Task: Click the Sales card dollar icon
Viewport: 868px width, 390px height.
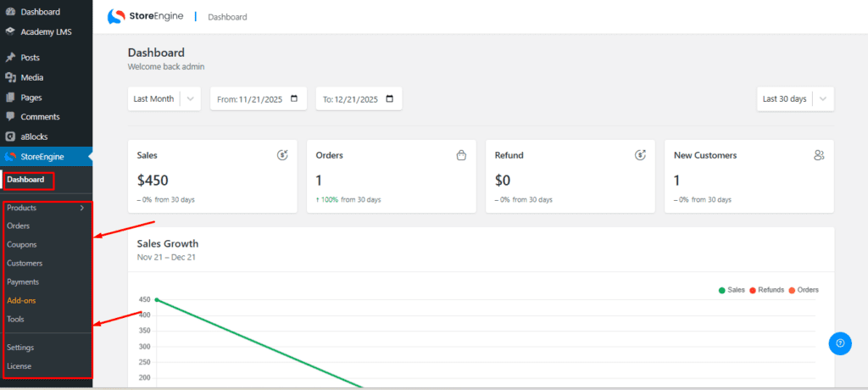Action: tap(282, 156)
